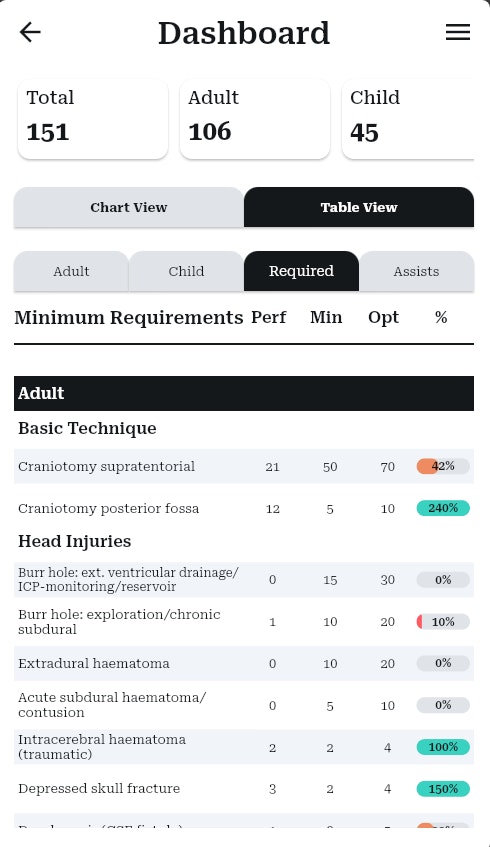The image size is (490, 847).
Task: Click the 10% progress bar
Action: pyautogui.click(x=443, y=622)
